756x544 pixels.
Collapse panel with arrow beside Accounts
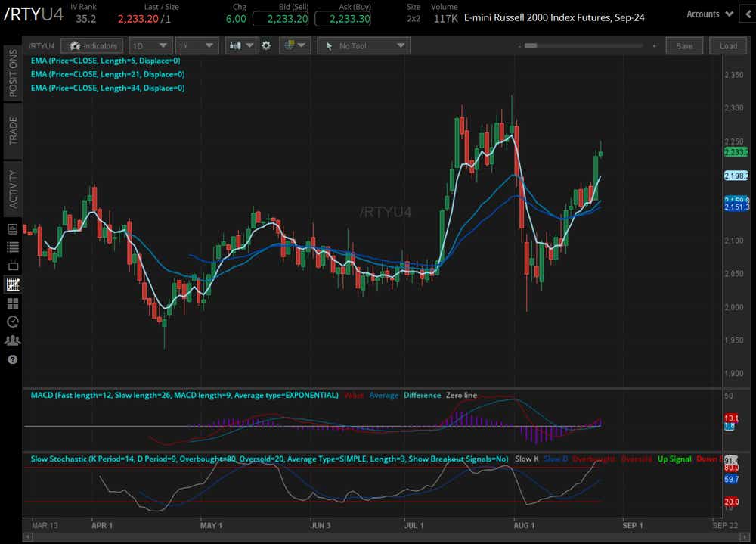pos(748,14)
